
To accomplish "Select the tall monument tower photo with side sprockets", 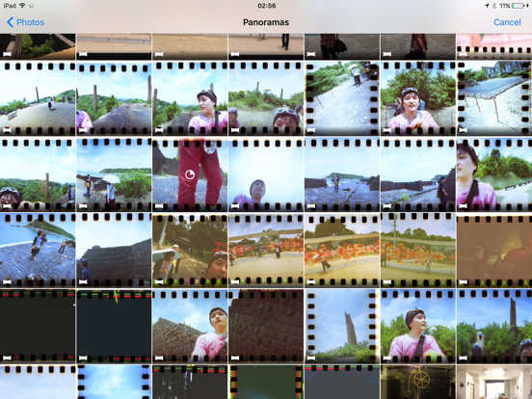I will [x=342, y=326].
